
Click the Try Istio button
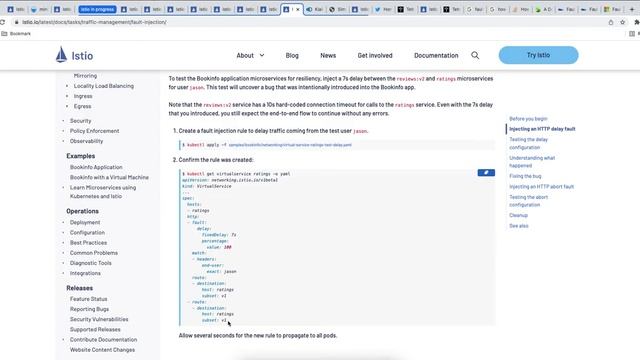point(538,55)
